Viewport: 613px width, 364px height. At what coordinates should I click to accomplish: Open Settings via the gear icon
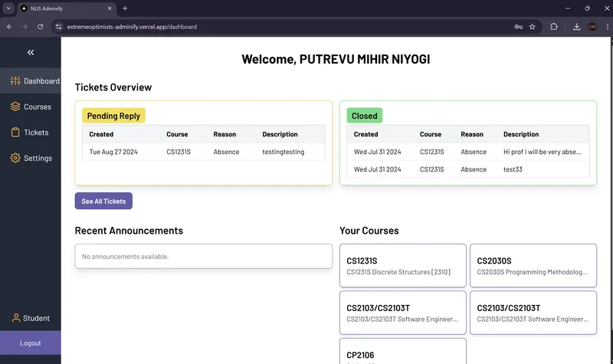[15, 158]
